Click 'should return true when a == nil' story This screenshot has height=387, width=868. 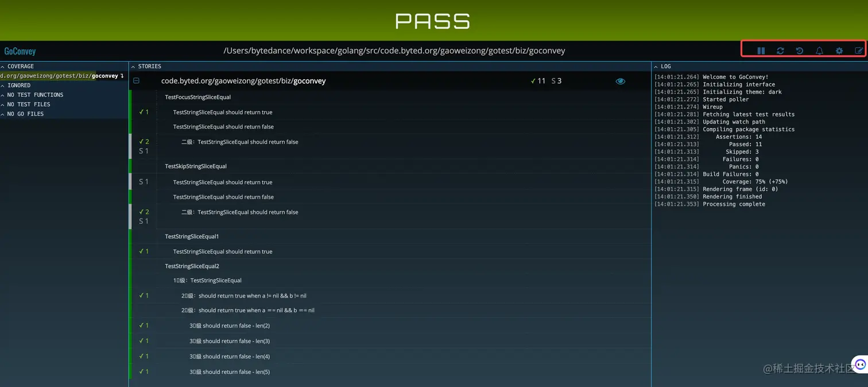click(x=248, y=310)
